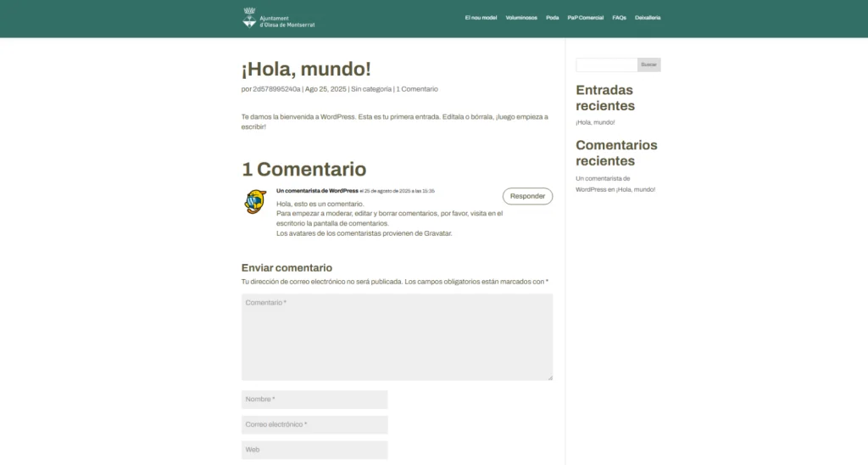The width and height of the screenshot is (868, 465).
Task: Focus the sidebar search text box
Action: coord(606,64)
